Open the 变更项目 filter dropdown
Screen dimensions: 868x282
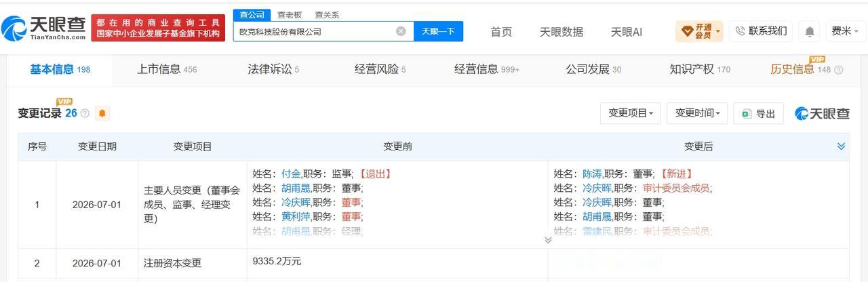pos(631,113)
